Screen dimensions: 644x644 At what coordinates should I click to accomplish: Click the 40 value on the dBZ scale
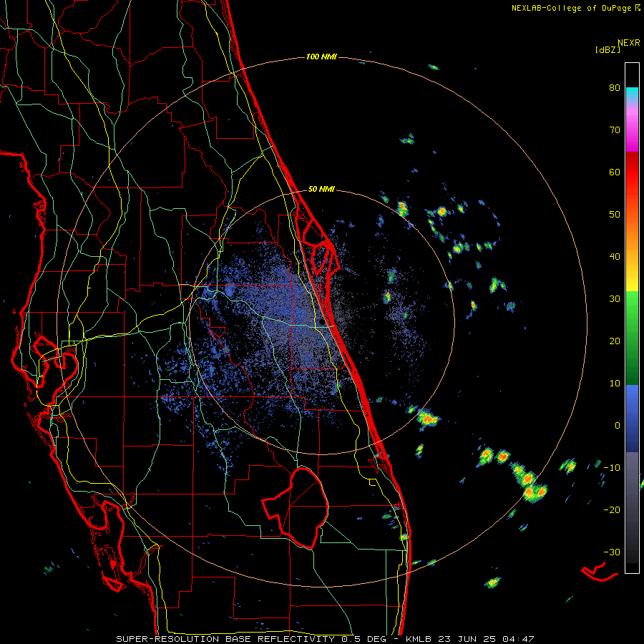point(615,257)
